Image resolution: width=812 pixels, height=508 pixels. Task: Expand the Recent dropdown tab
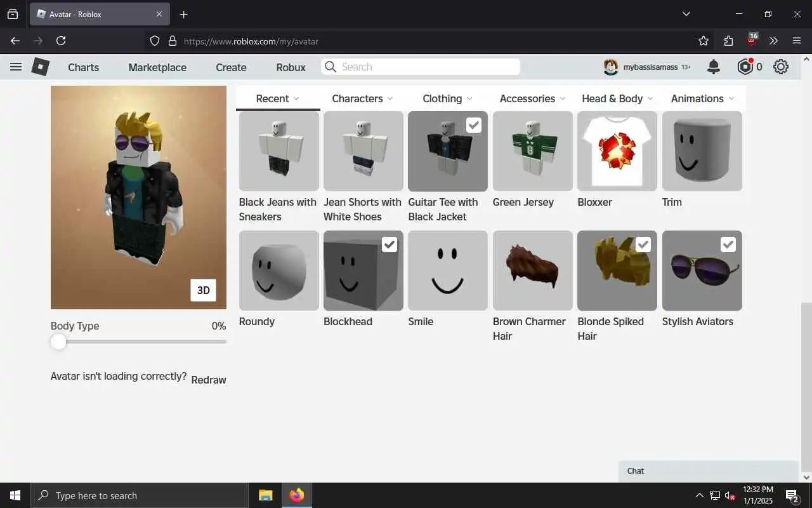click(x=278, y=98)
